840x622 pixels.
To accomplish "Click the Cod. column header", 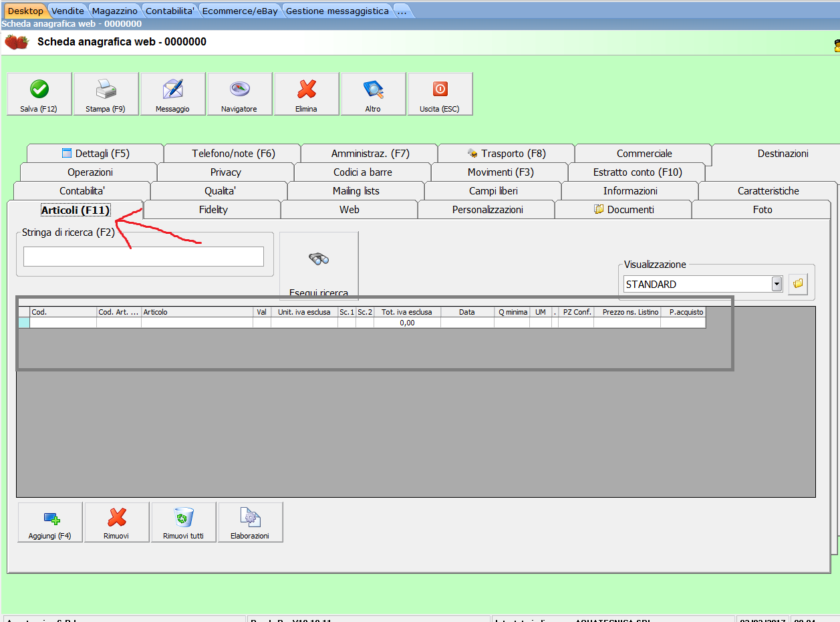I will (63, 312).
